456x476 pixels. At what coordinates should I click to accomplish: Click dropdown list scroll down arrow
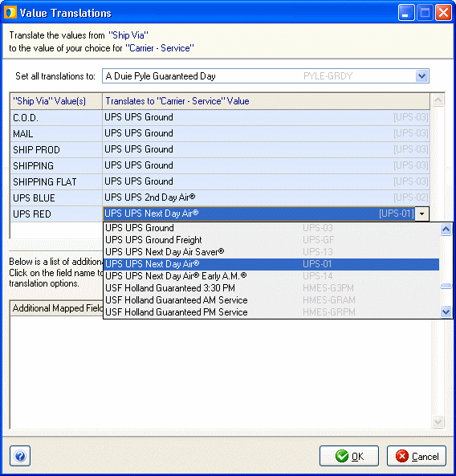point(446,311)
